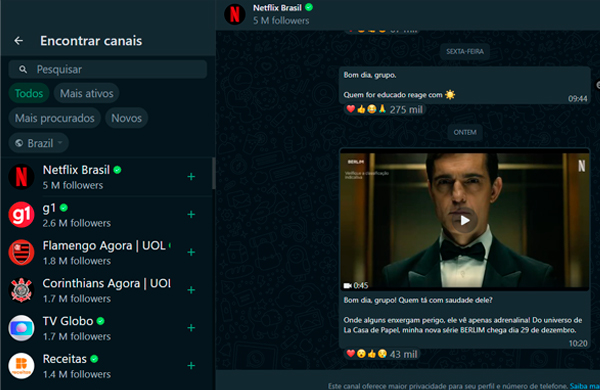This screenshot has height=390, width=600.
Task: Open reactions on 275 mil message
Action: (384, 109)
